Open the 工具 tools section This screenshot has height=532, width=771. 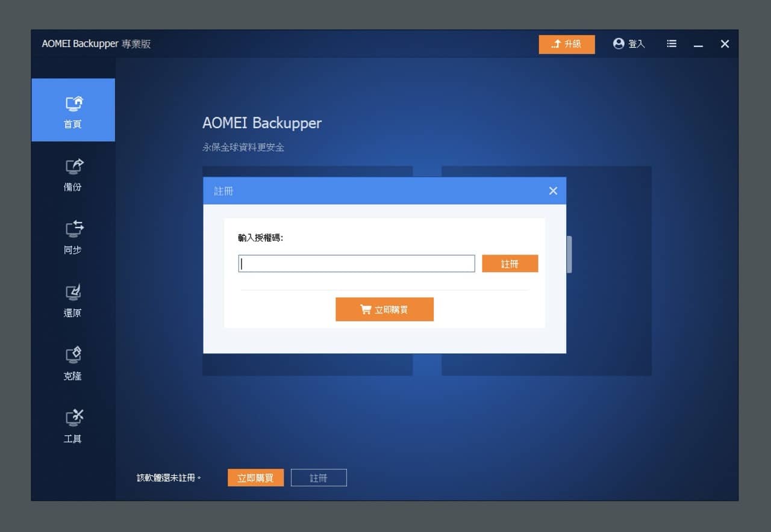pos(73,426)
